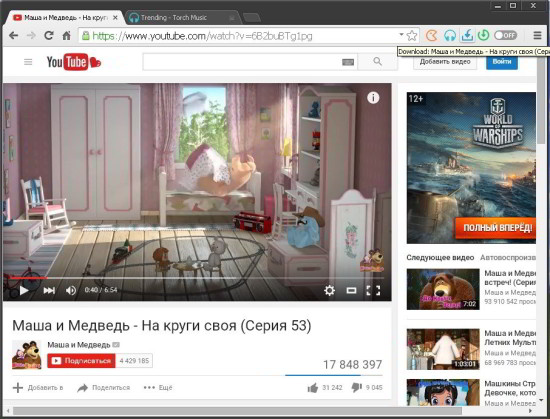Open Torch Music headphones toolbar icon
Viewport: 550px width, 419px height.
(450, 35)
